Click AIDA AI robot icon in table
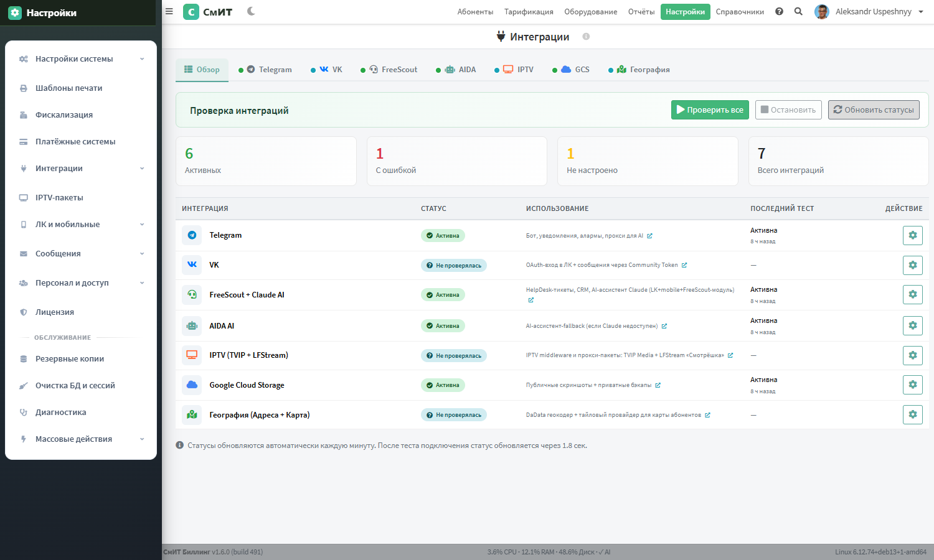This screenshot has height=560, width=934. tap(192, 325)
